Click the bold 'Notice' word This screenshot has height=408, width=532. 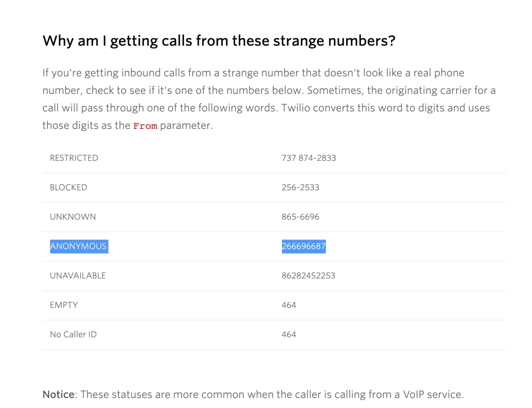pyautogui.click(x=59, y=394)
